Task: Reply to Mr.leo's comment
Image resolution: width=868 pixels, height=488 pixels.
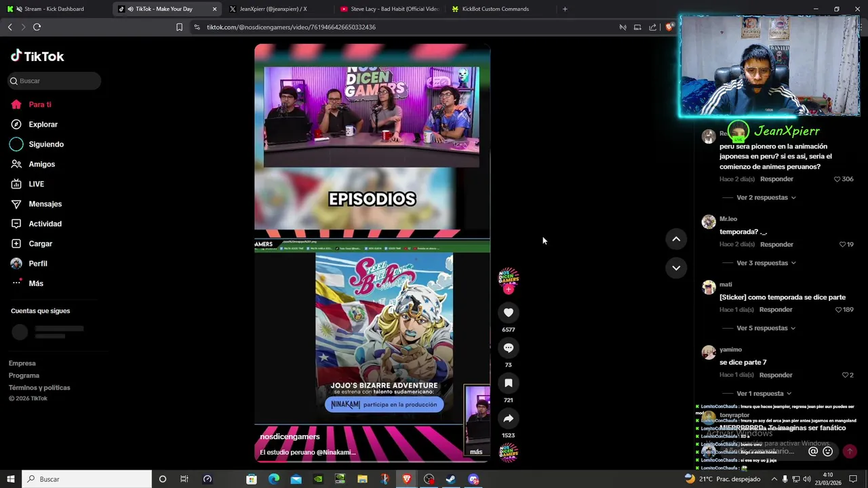Action: [776, 245]
